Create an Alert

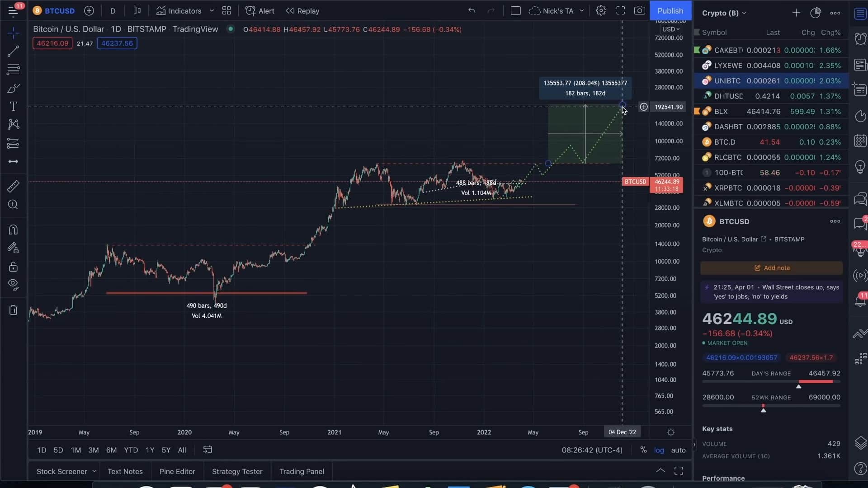tap(260, 11)
